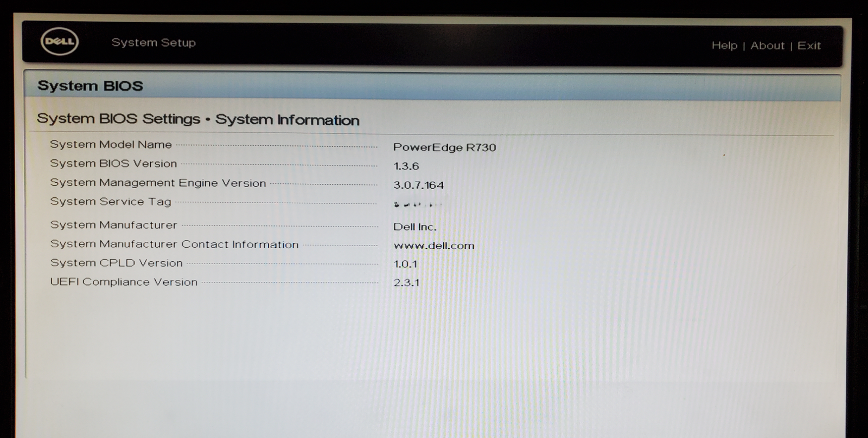Viewport: 868px width, 438px height.
Task: Select System Manufacturer Contact Information label
Action: pyautogui.click(x=174, y=244)
